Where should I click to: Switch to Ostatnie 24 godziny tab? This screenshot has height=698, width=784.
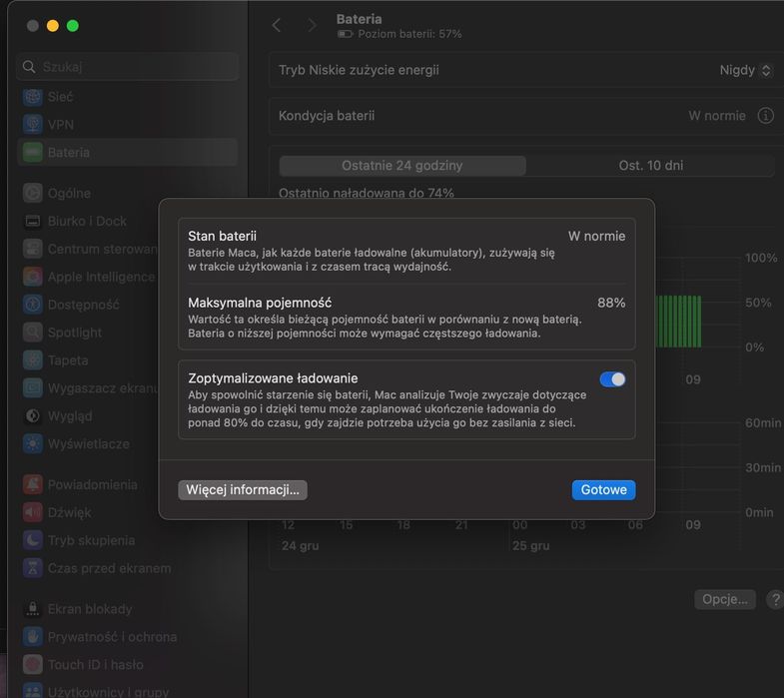click(402, 166)
